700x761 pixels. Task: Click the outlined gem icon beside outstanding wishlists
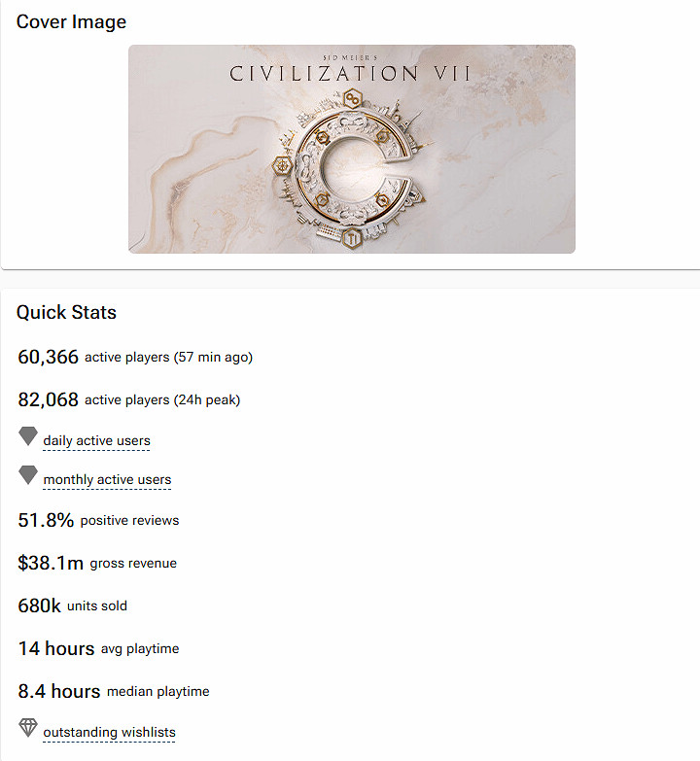(28, 728)
